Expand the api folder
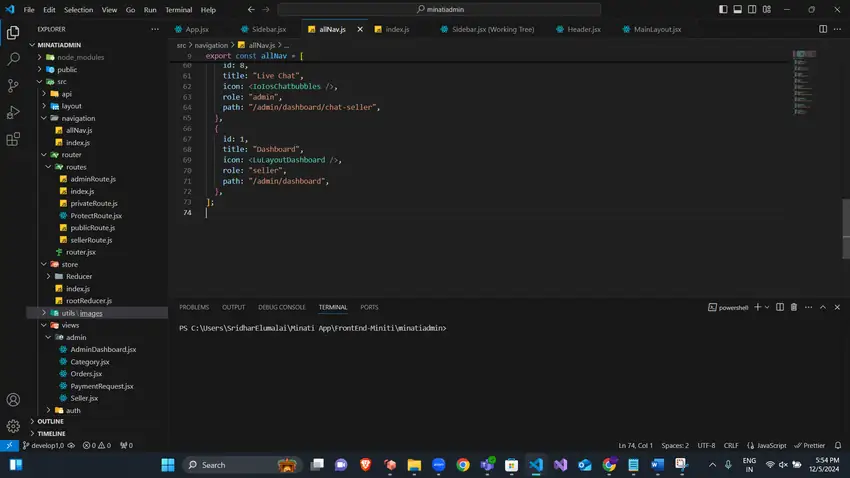The image size is (850, 478). point(44,94)
